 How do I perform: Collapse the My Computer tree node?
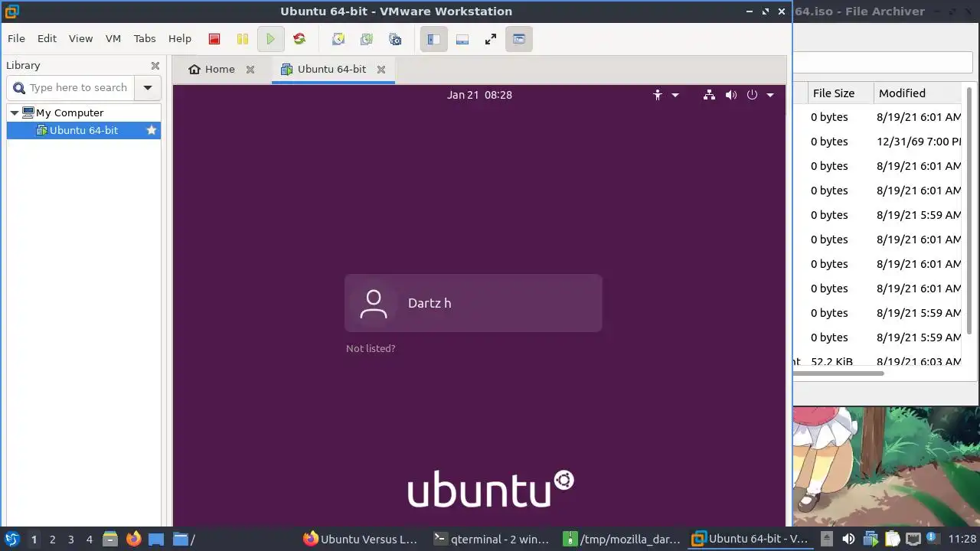[x=15, y=112]
